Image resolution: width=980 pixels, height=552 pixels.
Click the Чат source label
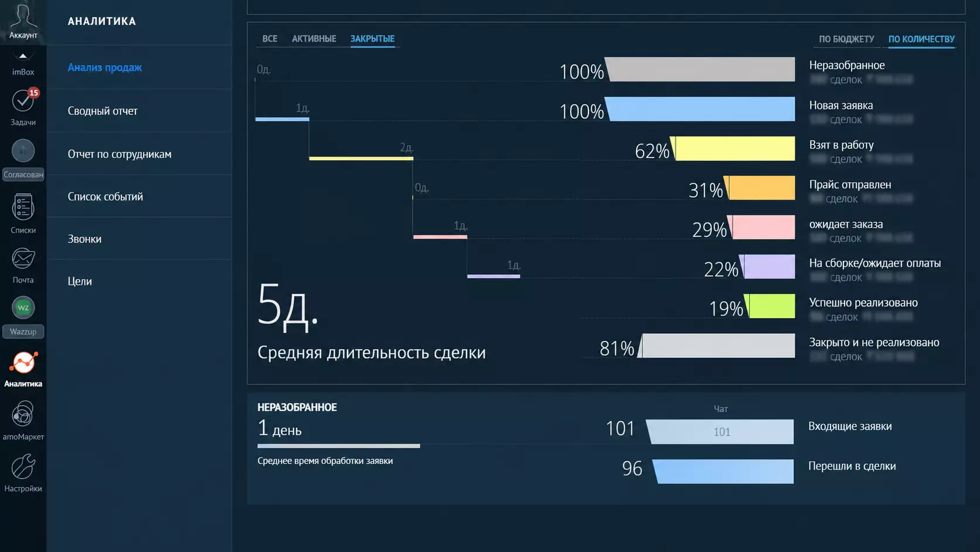[x=721, y=409]
